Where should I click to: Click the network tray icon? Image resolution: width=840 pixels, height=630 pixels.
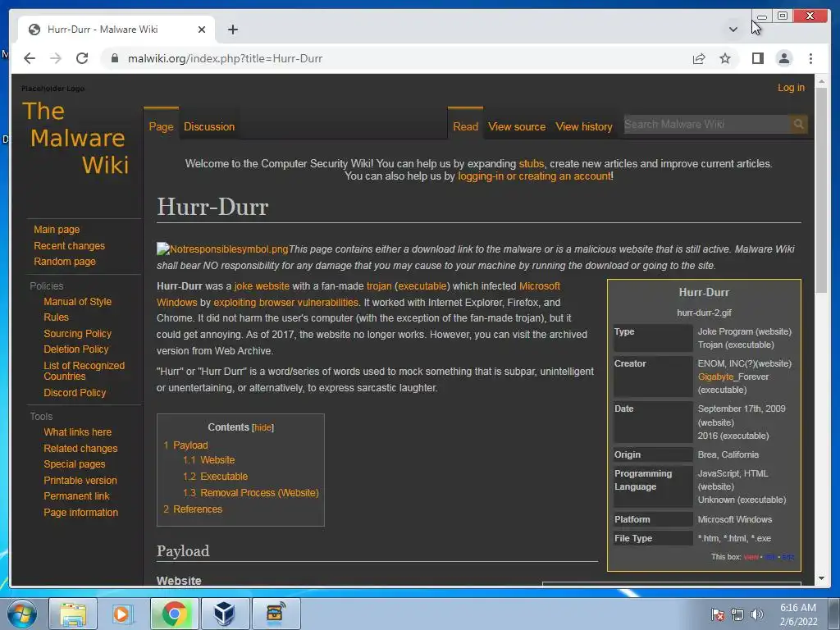[737, 614]
